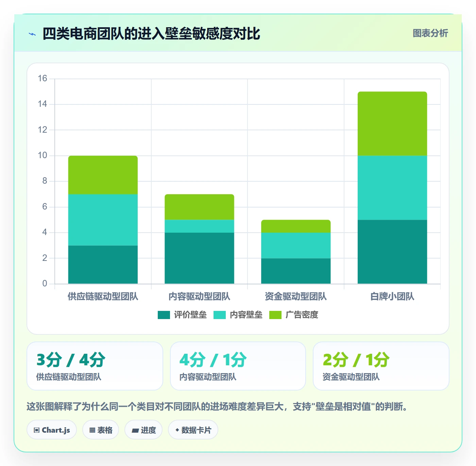Click the 资金驱动型团队 dark teal bottom segment
Image resolution: width=476 pixels, height=466 pixels.
[x=296, y=271]
